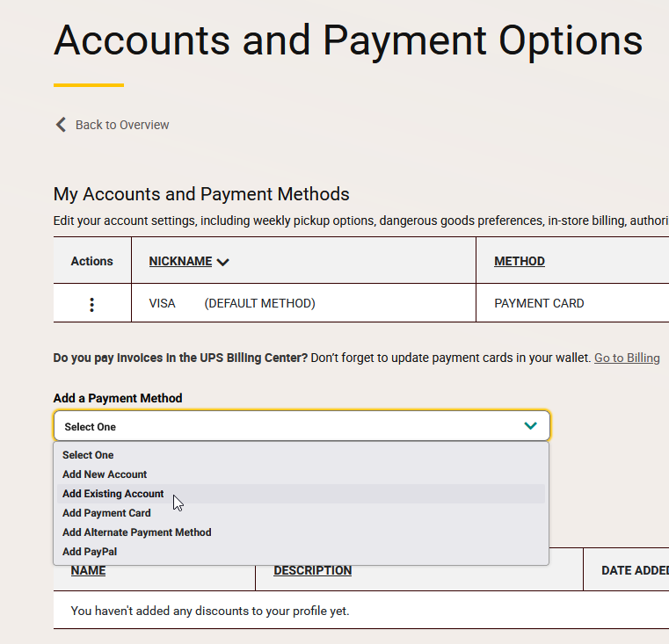The image size is (669, 644).
Task: Select the VISA default method row
Action: point(232,304)
